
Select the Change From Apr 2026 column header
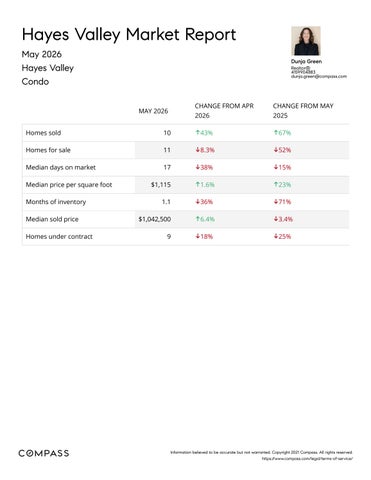[224, 111]
